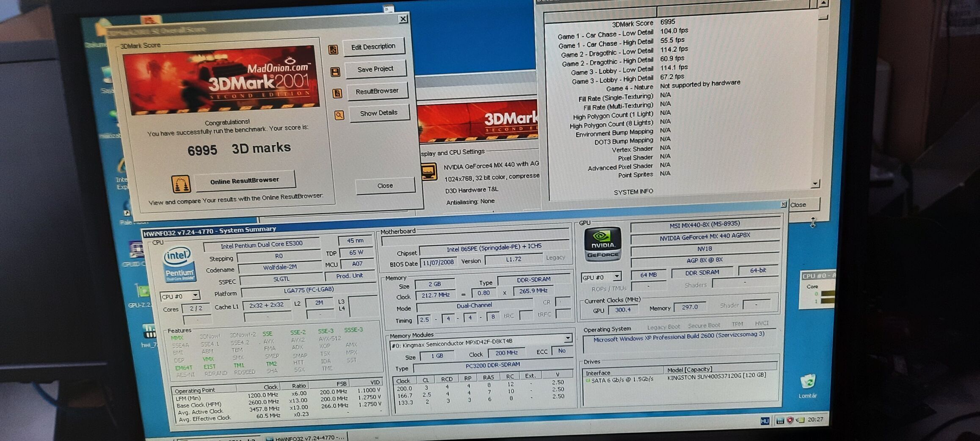Viewport: 980px width, 441px height.
Task: Click the Edit Description document icon
Action: click(x=333, y=50)
